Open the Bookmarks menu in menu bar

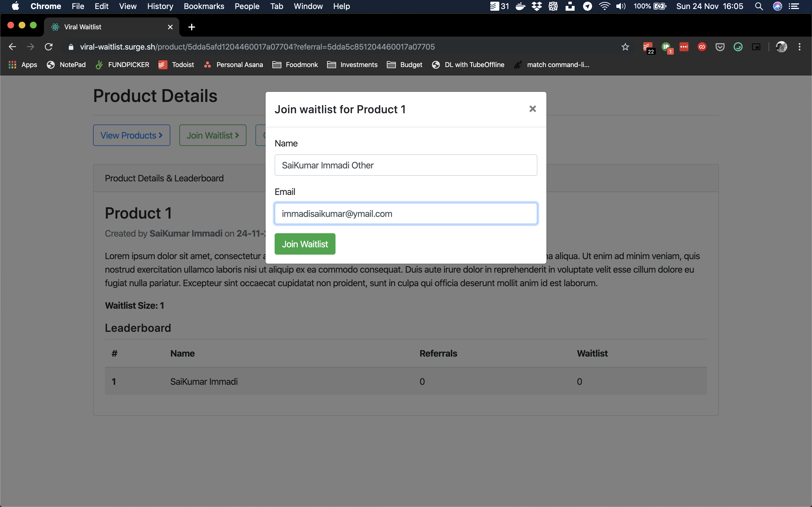[x=204, y=6]
